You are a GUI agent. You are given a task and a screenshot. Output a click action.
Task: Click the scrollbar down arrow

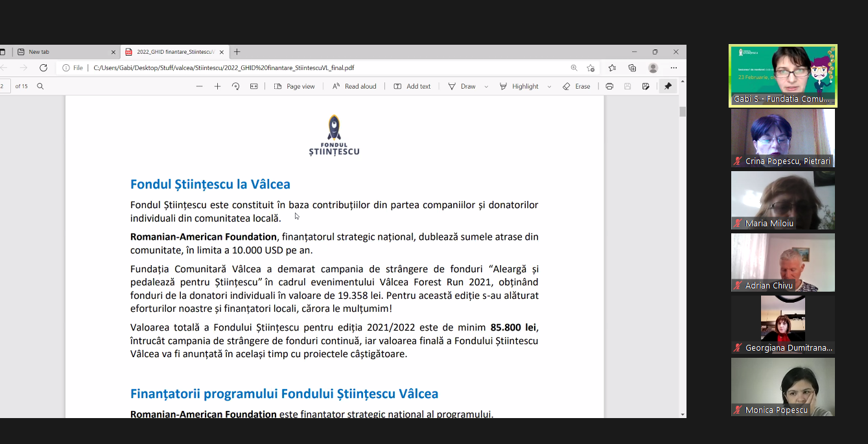tap(683, 414)
